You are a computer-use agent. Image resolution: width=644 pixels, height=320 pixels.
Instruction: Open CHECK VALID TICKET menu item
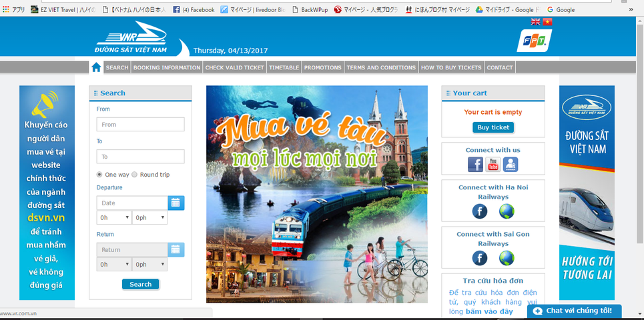click(x=234, y=67)
